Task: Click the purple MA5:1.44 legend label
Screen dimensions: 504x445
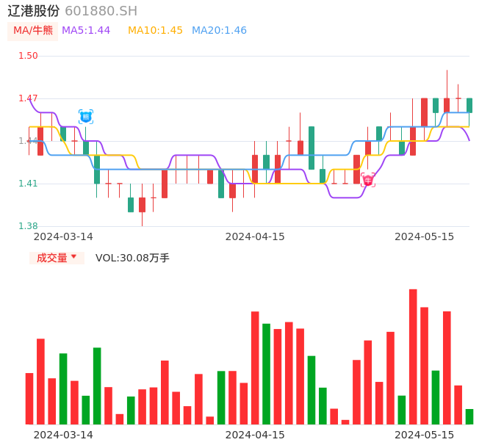Action: pyautogui.click(x=86, y=31)
